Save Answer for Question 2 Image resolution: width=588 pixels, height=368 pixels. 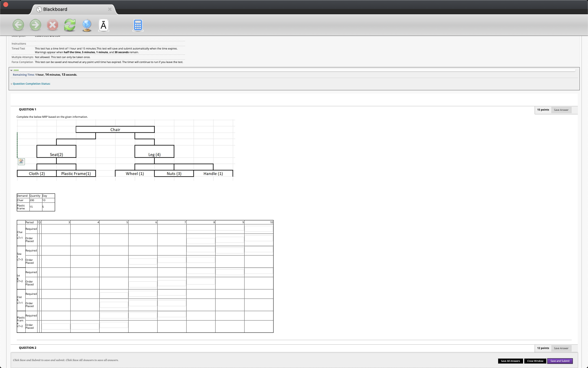point(561,348)
